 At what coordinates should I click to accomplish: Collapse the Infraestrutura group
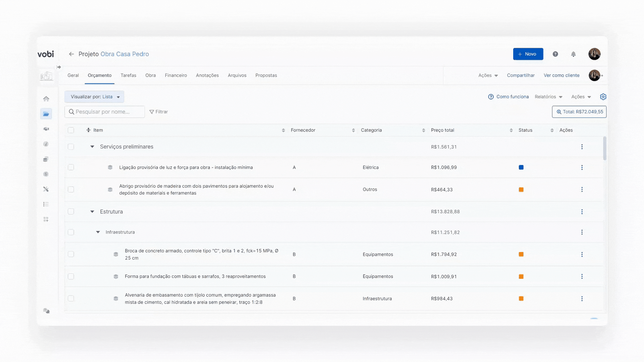click(98, 232)
